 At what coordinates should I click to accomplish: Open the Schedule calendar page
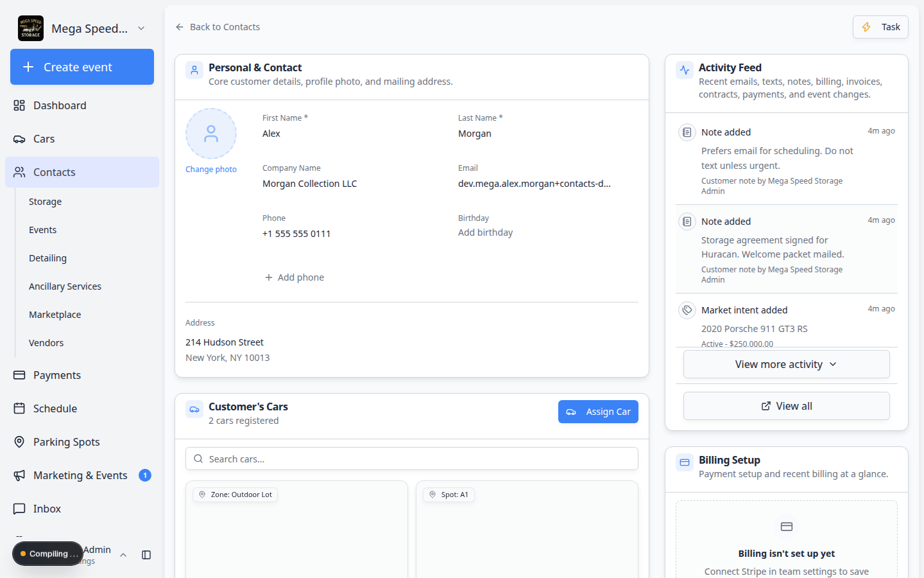82,408
